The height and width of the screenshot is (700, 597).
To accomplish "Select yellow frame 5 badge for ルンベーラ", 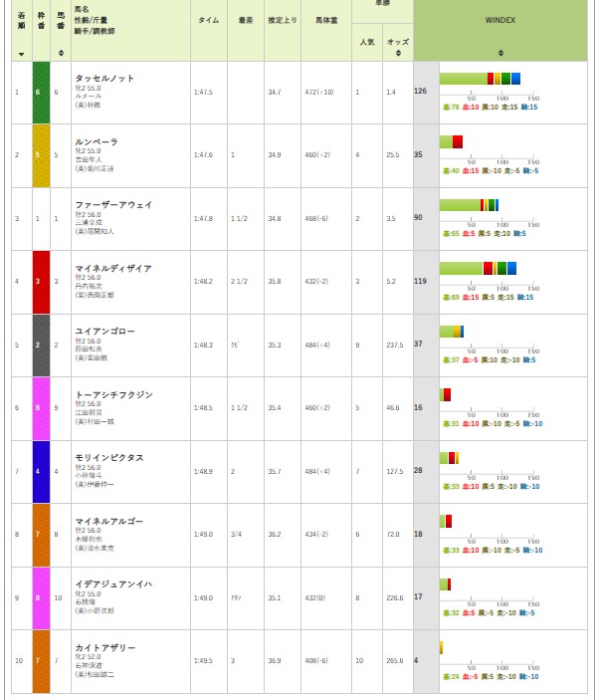I will pos(41,155).
